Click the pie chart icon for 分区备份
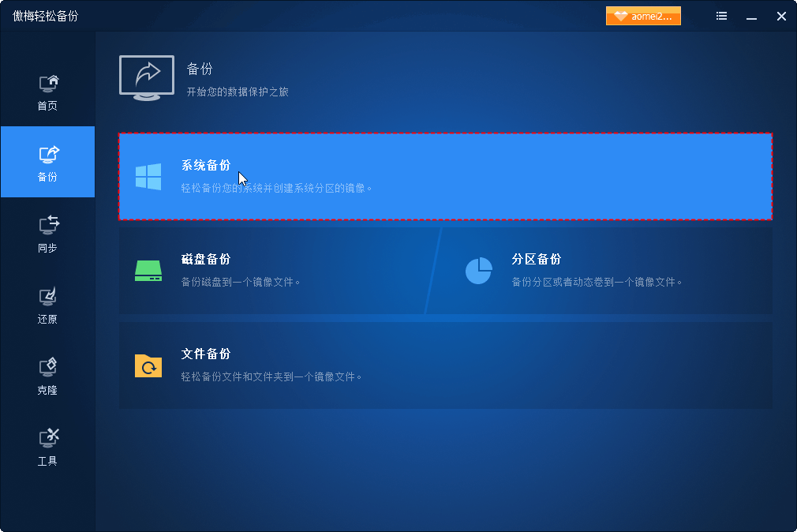The height and width of the screenshot is (532, 797). point(479,271)
